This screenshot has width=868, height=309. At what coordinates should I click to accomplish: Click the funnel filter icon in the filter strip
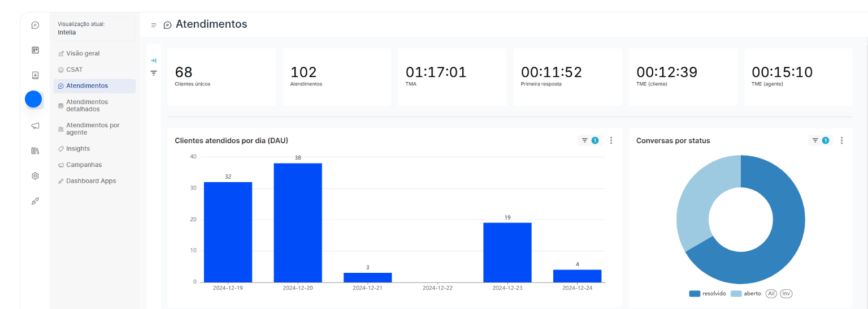[153, 73]
